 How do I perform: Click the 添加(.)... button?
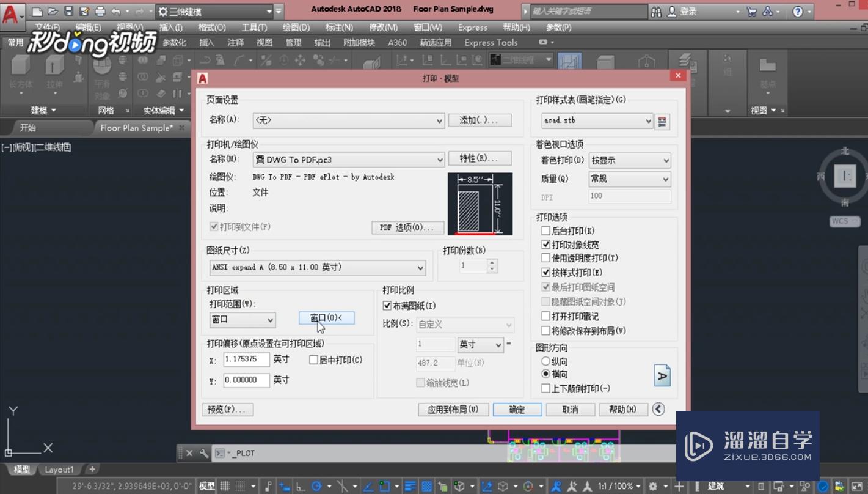pyautogui.click(x=480, y=120)
